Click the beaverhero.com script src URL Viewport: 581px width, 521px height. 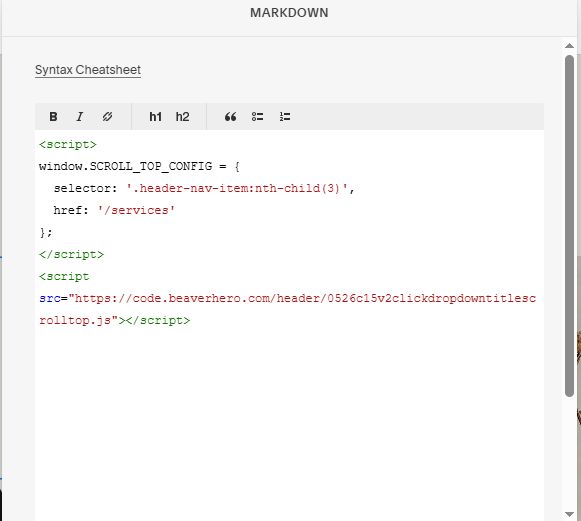click(288, 298)
